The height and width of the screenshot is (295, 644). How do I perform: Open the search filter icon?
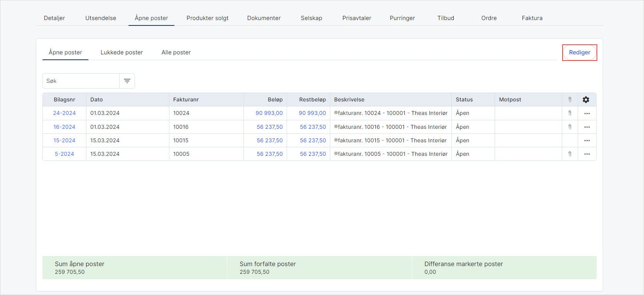coord(127,81)
